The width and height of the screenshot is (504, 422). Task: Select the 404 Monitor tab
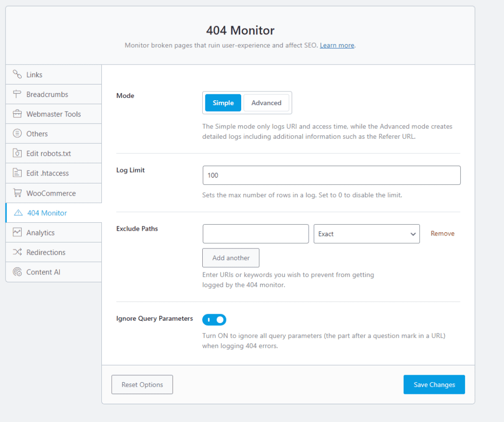tap(54, 213)
